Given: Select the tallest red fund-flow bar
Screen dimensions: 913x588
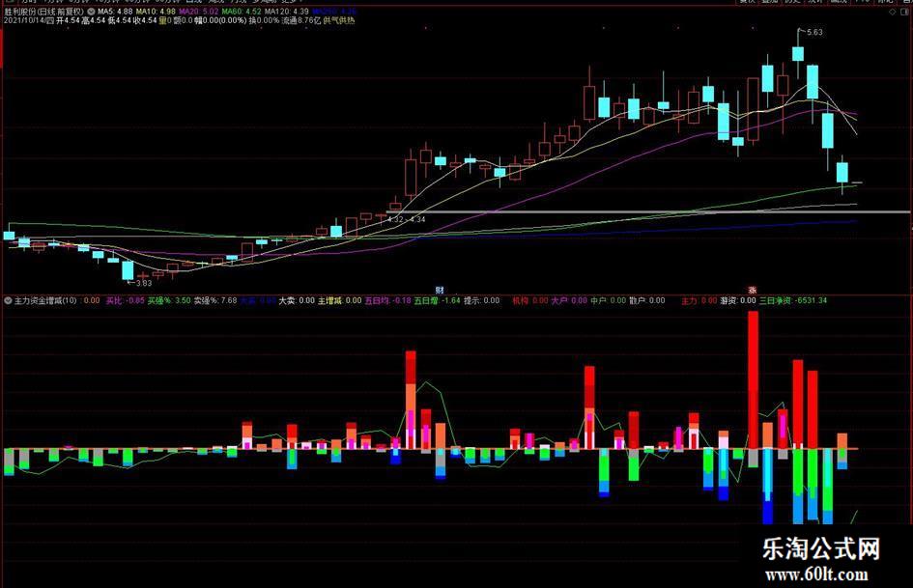Looking at the screenshot, I should tap(753, 379).
